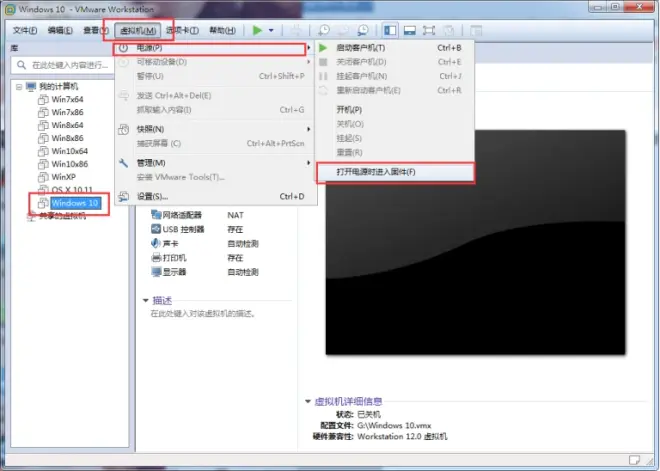Click 设置(S)... menu entry
This screenshot has height=471, width=660.
tap(215, 197)
